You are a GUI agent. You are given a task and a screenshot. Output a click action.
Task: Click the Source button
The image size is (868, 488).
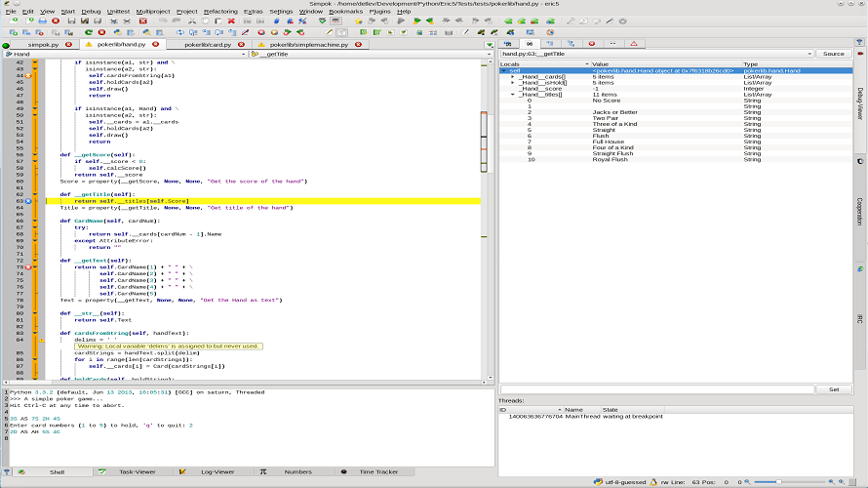coord(833,54)
